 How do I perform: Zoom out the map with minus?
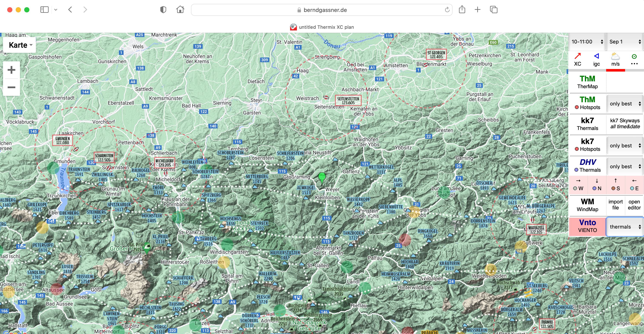[x=11, y=87]
